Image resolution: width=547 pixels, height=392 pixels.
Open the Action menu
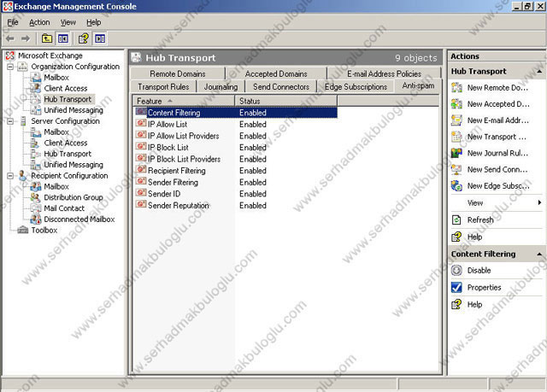click(x=39, y=22)
